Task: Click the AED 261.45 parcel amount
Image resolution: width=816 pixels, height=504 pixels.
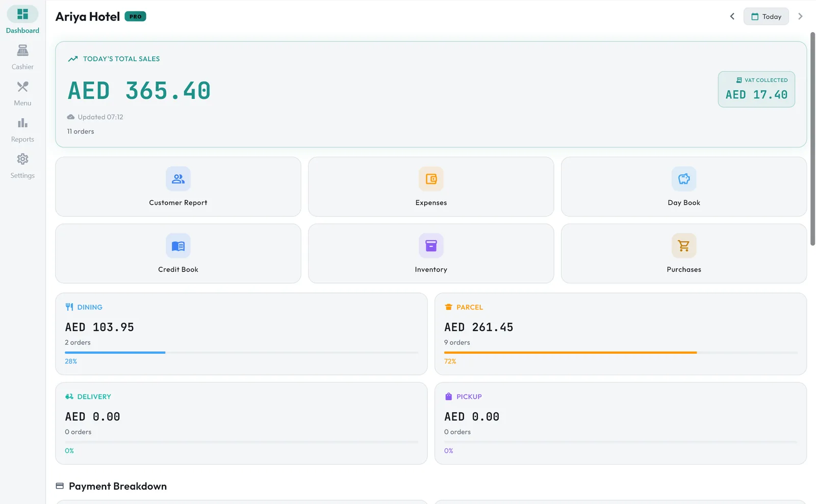Action: [x=479, y=327]
